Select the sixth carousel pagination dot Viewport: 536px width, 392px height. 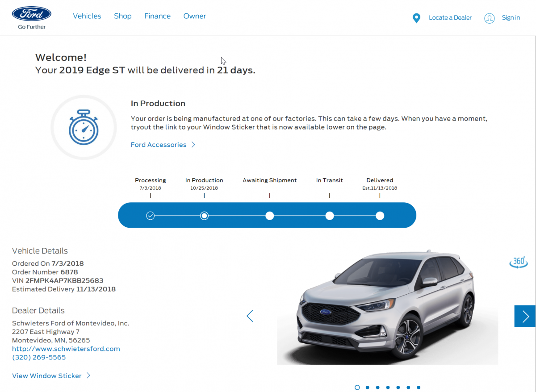(408, 388)
